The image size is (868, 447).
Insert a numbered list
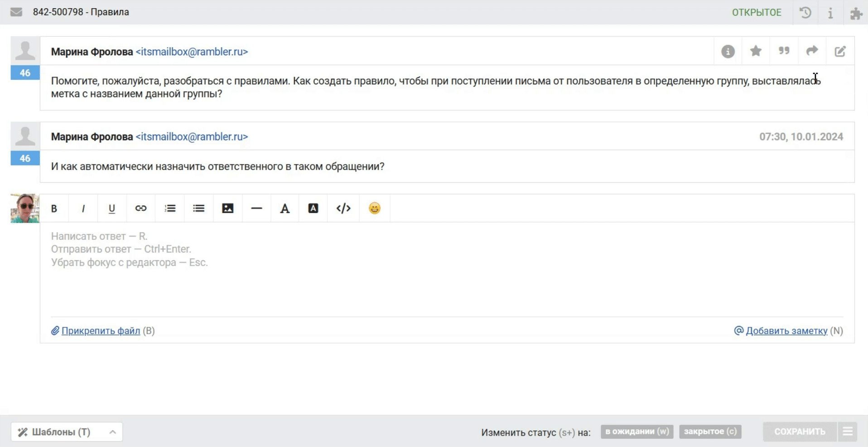pos(170,209)
